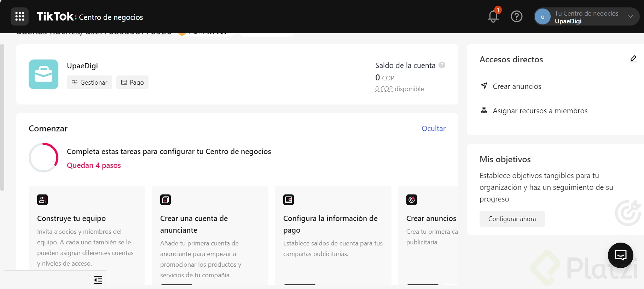Viewport: 644px width, 289px height.
Task: Open Asignar recursos a miembros shortcut
Action: tap(534, 111)
